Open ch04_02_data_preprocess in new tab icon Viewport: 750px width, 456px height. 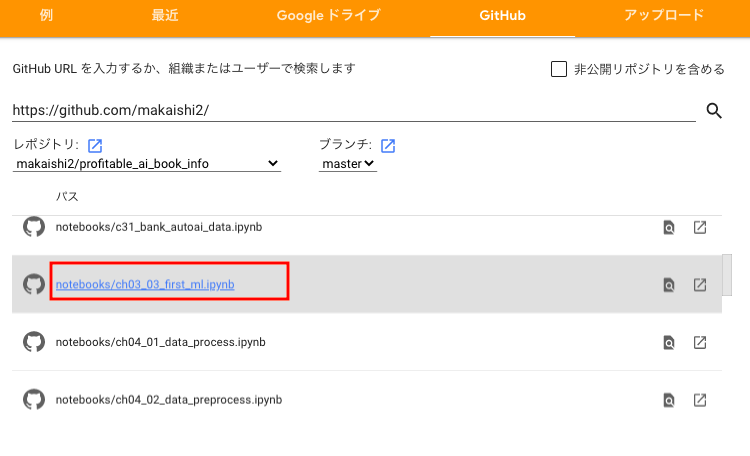700,400
